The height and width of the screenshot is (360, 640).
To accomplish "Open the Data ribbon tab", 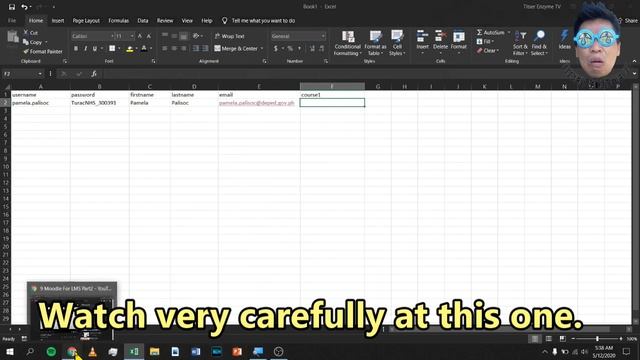I will pos(142,20).
